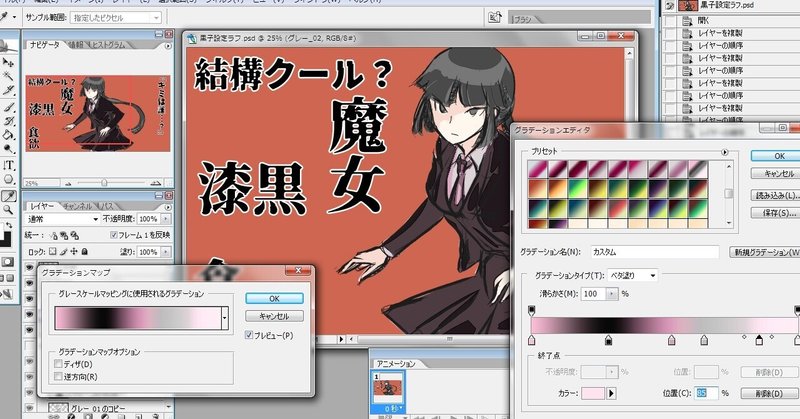800x419 pixels.
Task: Open the layer blend mode 通常 dropdown
Action: 62,219
